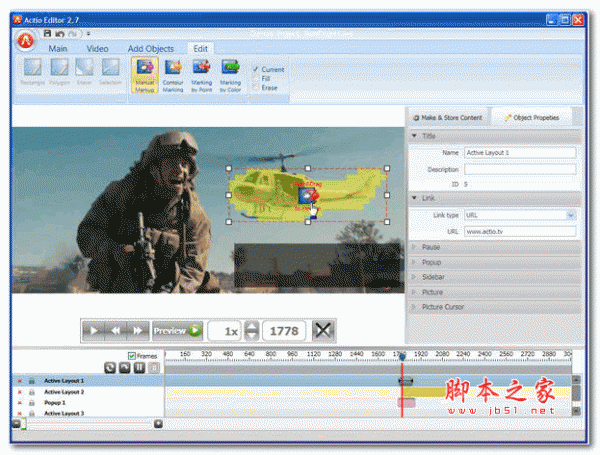Screen dimensions: 600x455
Task: Choose the Marking by Point tool
Action: 202,76
